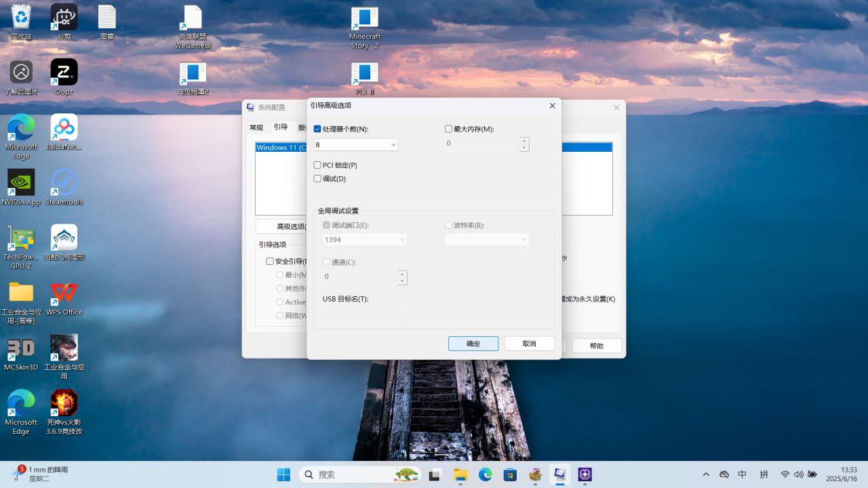Open the Recycle Bin (回收站) desktop icon
Viewport: 868px width, 488px height.
point(21,22)
